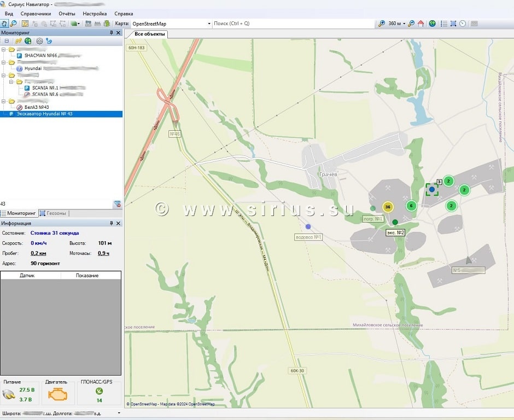Viewport: 514px width, 420px height.
Task: Open the Отчёты menu
Action: [67, 13]
